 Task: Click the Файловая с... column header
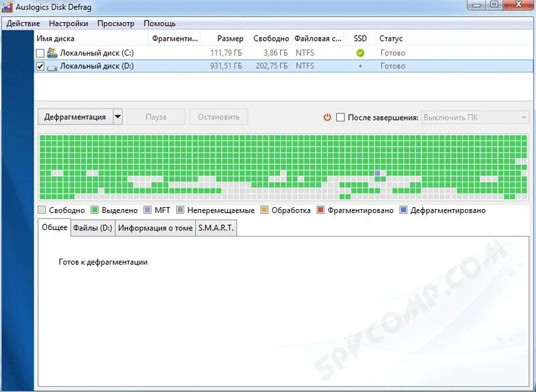[318, 38]
